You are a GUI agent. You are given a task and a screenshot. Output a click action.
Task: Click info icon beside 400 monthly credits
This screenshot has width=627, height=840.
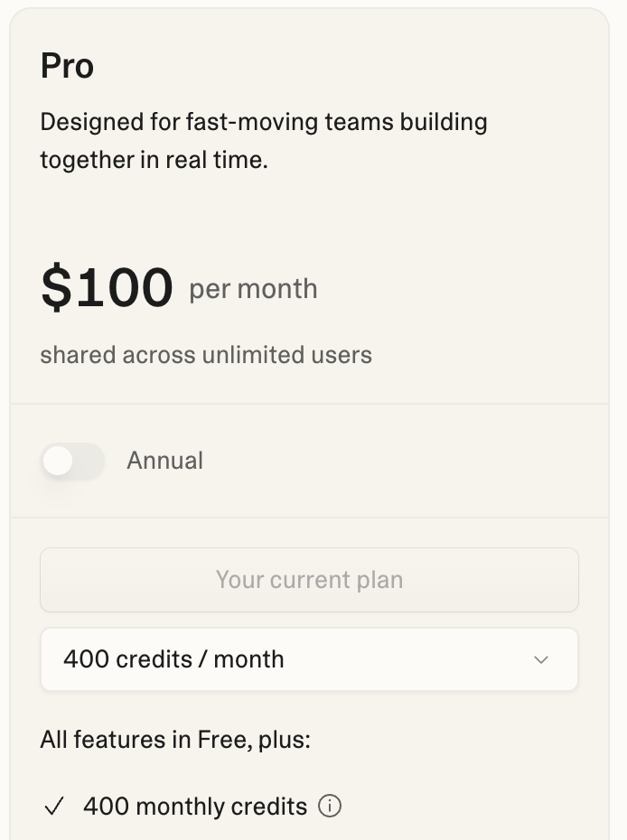[331, 806]
